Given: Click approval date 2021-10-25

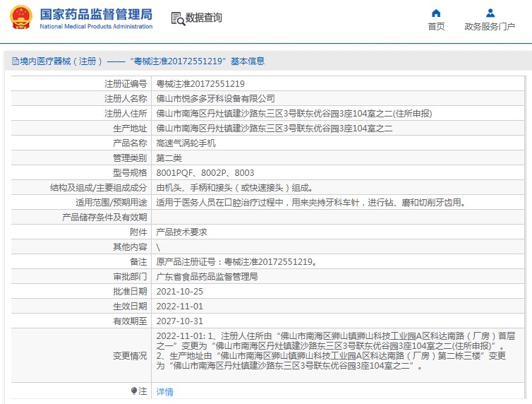Looking at the screenshot, I should [179, 292].
